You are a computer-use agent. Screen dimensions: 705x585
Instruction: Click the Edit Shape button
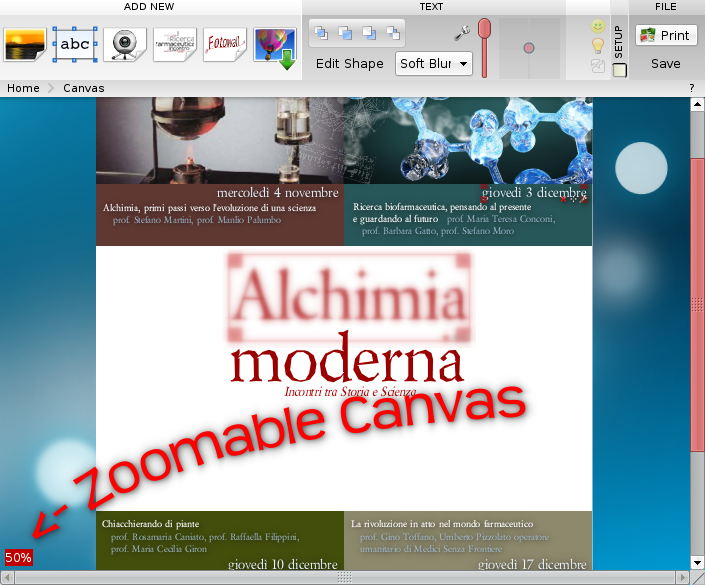coord(350,63)
